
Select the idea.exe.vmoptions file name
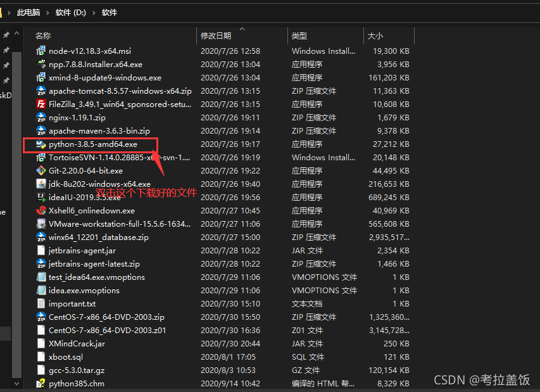click(84, 291)
